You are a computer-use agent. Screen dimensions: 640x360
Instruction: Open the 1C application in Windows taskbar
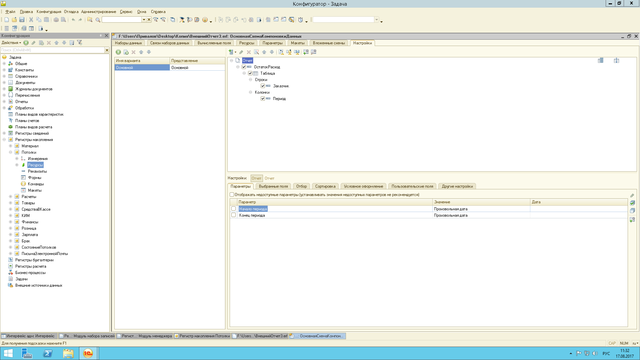(x=88, y=353)
